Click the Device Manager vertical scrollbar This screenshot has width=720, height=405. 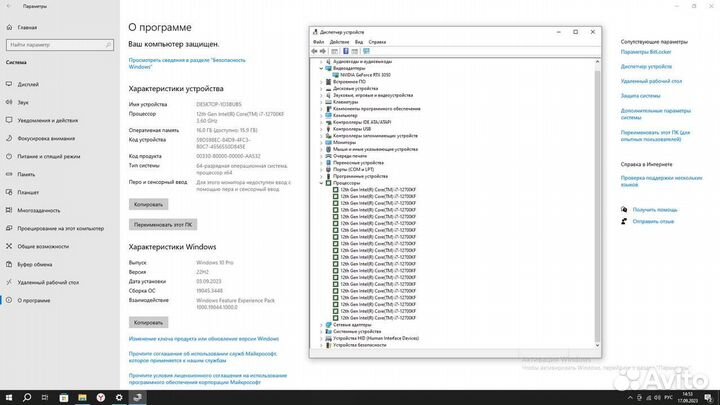[x=597, y=203]
